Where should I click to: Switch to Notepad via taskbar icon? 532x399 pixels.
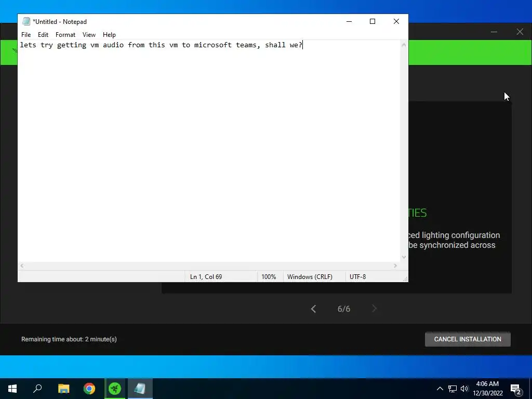pos(140,389)
